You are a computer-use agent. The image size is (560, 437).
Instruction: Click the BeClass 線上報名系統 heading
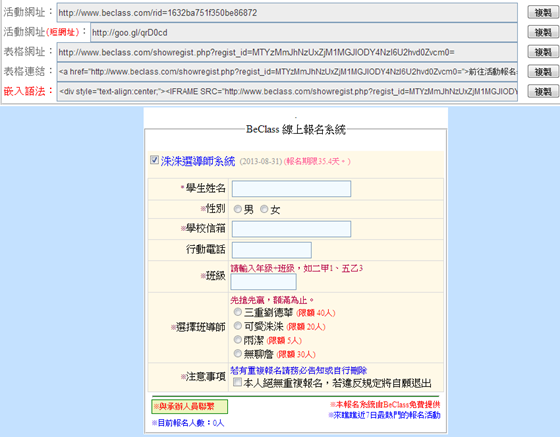[296, 129]
